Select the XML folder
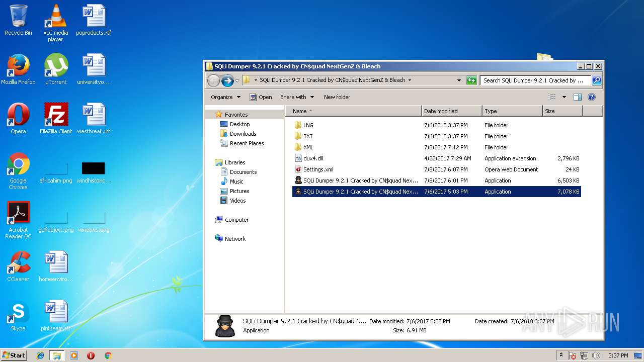 tap(436, 147)
